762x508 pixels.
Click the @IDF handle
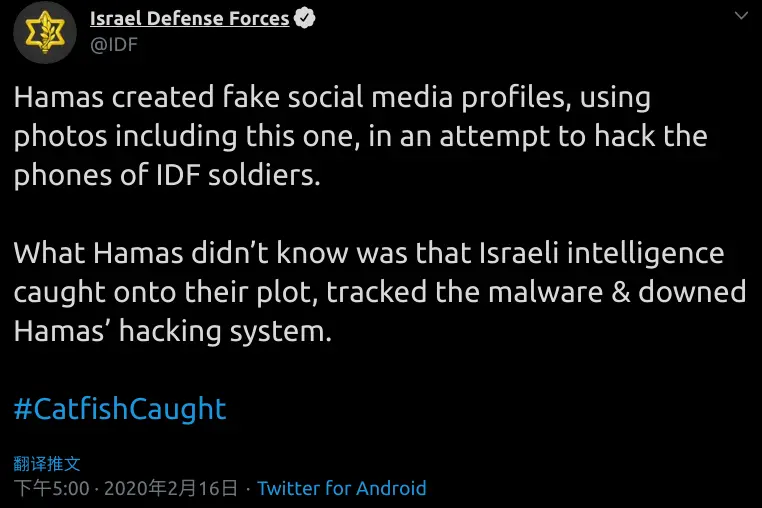(114, 45)
